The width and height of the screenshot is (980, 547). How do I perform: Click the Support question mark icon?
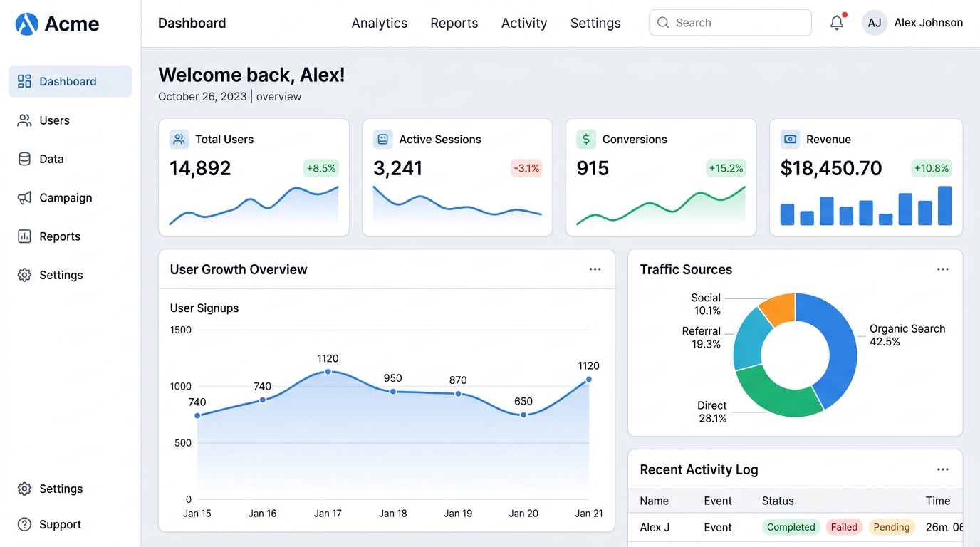(x=24, y=524)
